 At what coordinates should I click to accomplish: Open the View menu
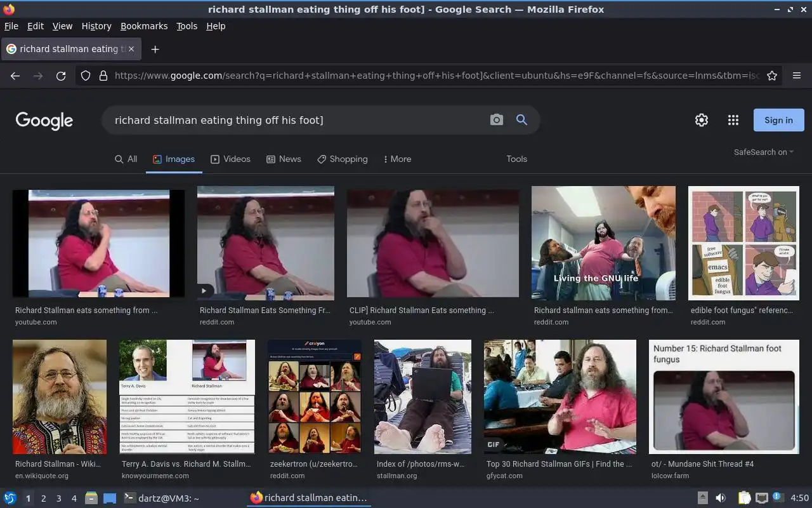tap(62, 26)
